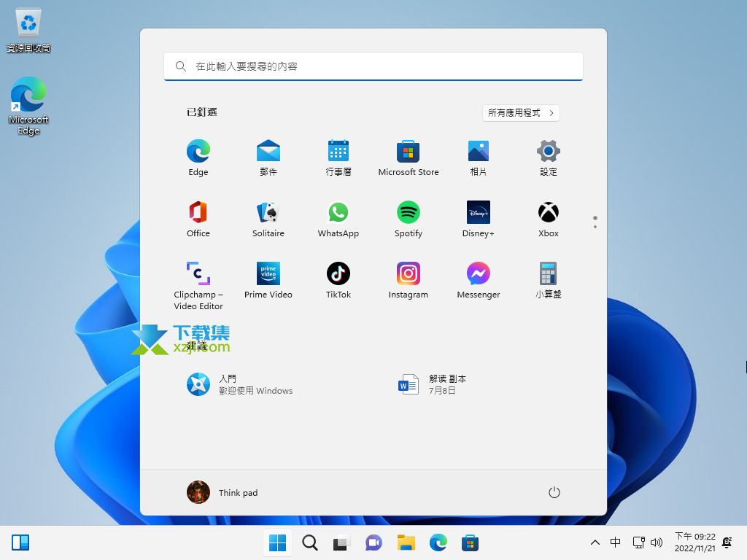Open Search from the taskbar

[x=309, y=542]
